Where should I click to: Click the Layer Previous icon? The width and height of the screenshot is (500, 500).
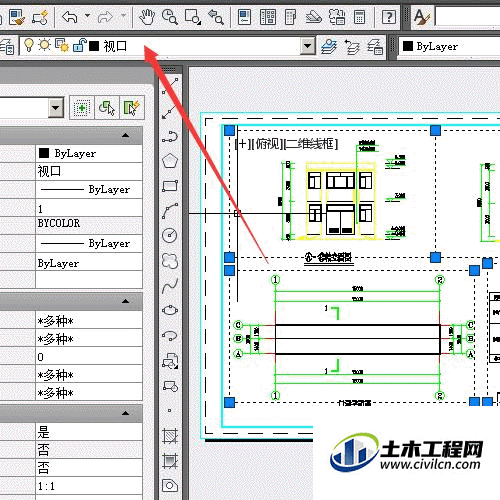[x=352, y=46]
